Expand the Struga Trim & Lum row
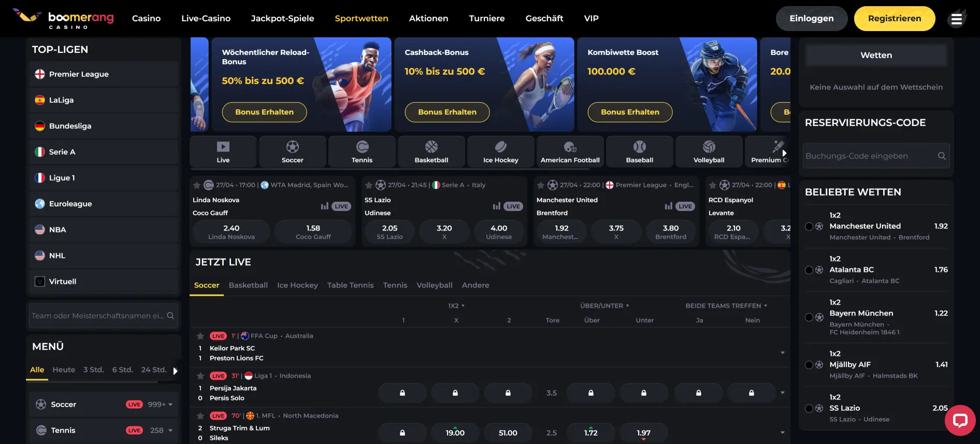This screenshot has height=444, width=980. 783,433
